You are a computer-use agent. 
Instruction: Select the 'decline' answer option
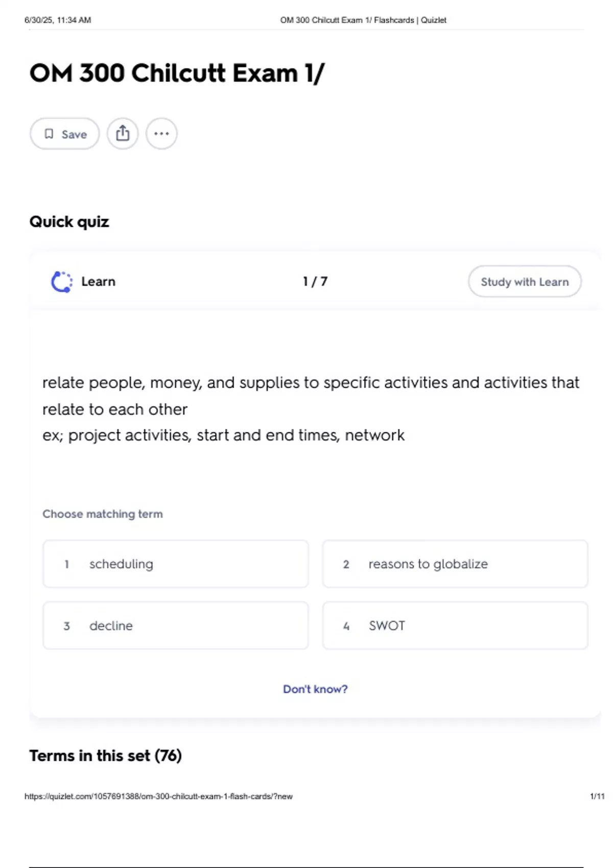(176, 626)
